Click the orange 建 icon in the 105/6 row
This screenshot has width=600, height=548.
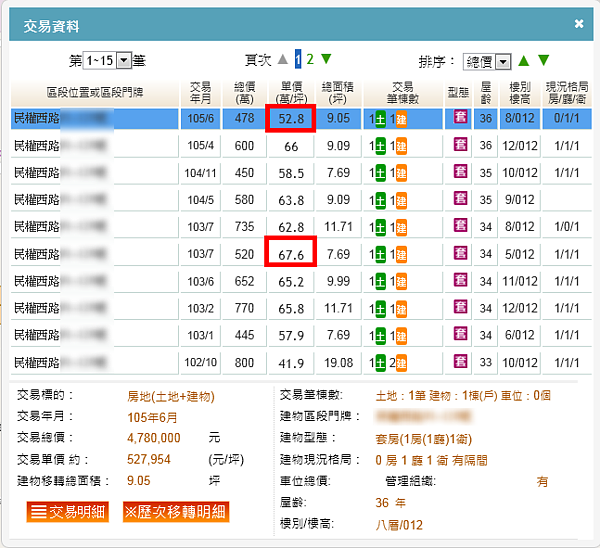(401, 119)
